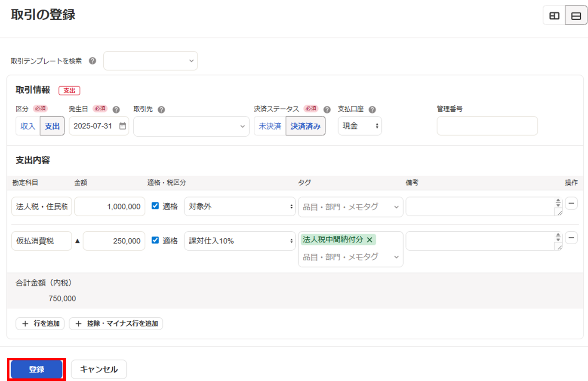Select the stacked layout view icon
This screenshot has width=588, height=381.
[576, 16]
